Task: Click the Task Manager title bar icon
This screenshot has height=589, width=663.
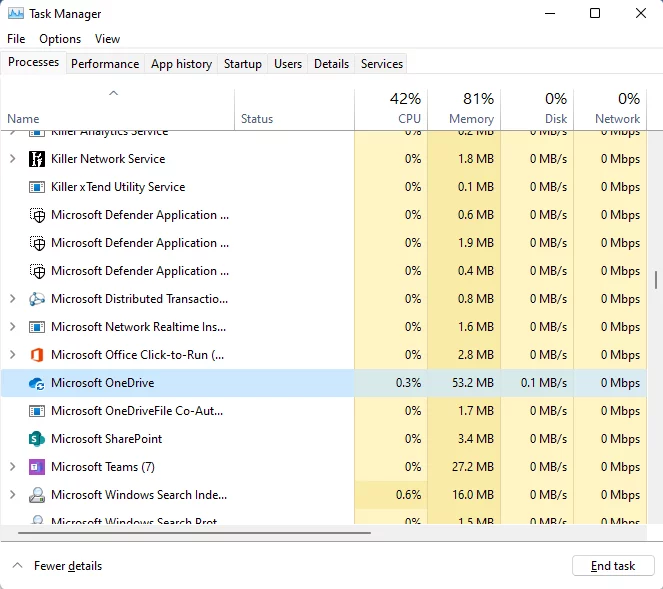Action: [x=16, y=14]
